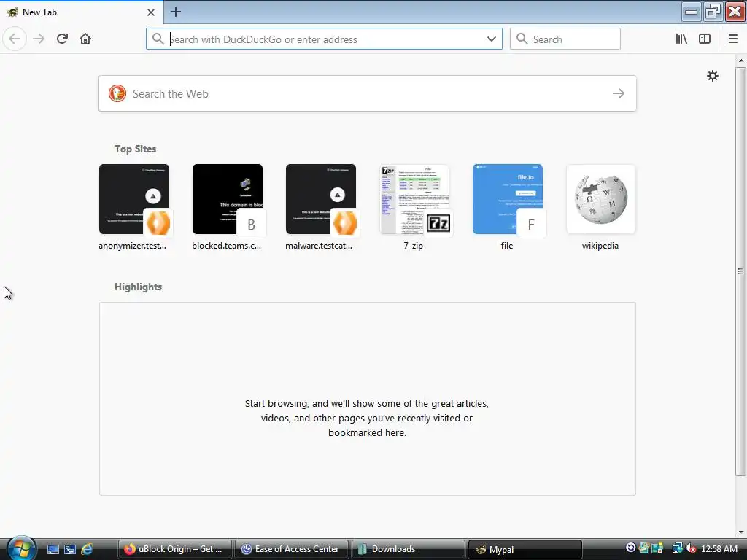Click the address bar field
This screenshot has height=560, width=747.
(x=324, y=39)
